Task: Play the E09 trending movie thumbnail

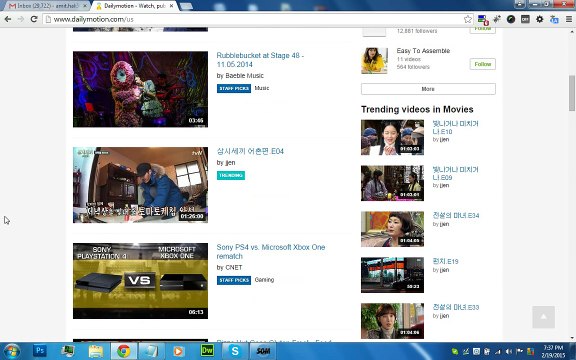Action: click(x=392, y=183)
